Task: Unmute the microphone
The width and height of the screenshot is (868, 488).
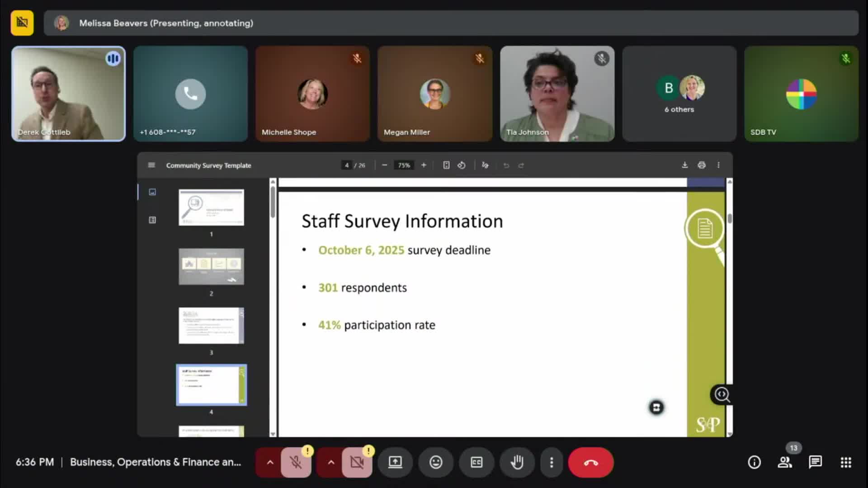Action: pos(295,462)
